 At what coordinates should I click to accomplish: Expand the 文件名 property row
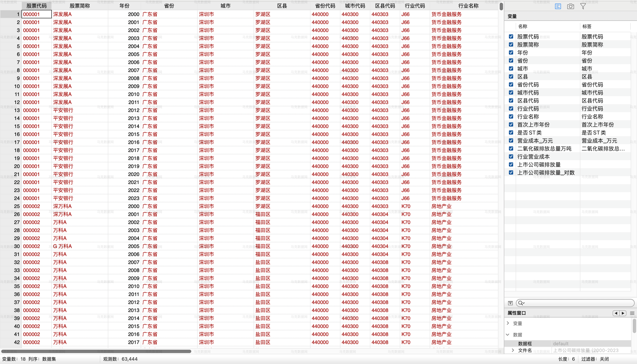click(x=513, y=350)
